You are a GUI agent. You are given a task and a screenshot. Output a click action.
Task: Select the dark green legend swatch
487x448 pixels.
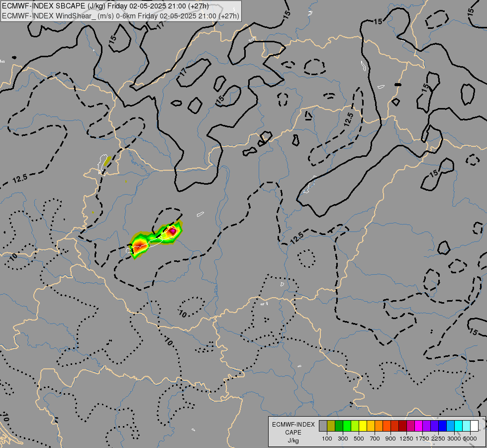click(x=339, y=426)
